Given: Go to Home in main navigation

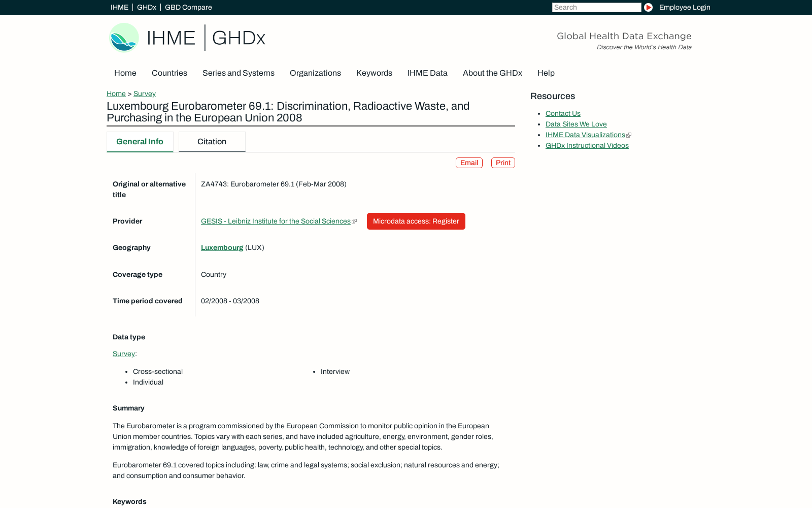Looking at the screenshot, I should [x=125, y=73].
